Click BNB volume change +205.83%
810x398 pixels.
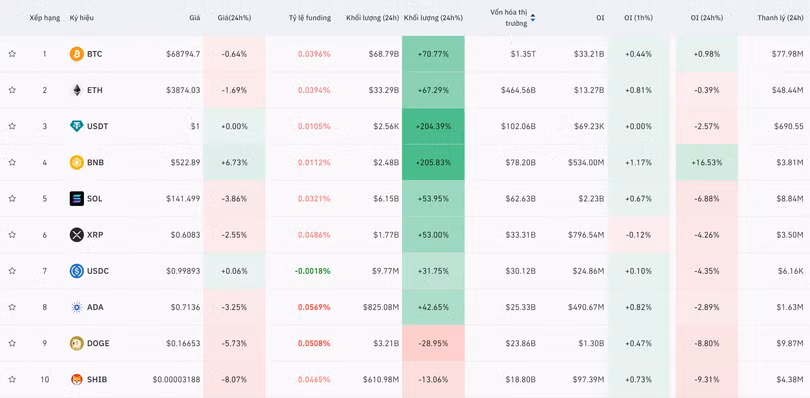pos(433,162)
